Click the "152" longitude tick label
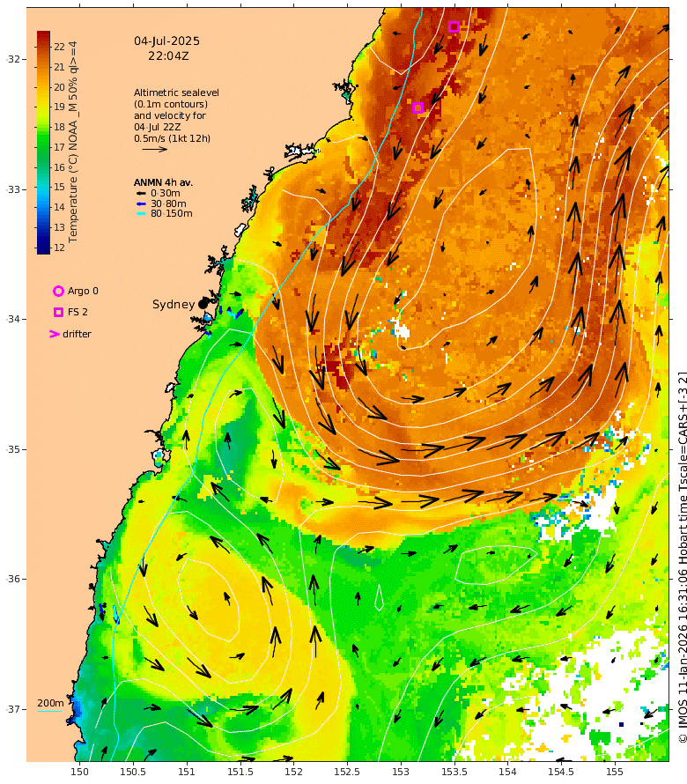 point(293,772)
